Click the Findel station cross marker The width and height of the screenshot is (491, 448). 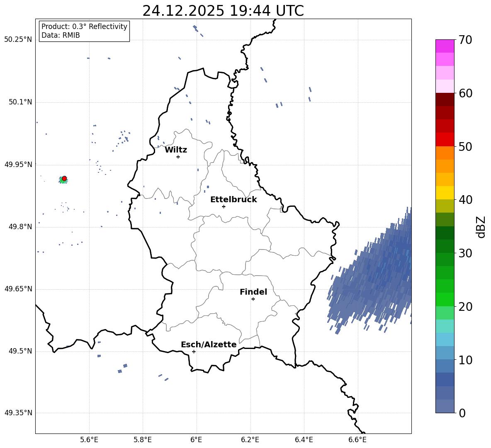(x=253, y=299)
